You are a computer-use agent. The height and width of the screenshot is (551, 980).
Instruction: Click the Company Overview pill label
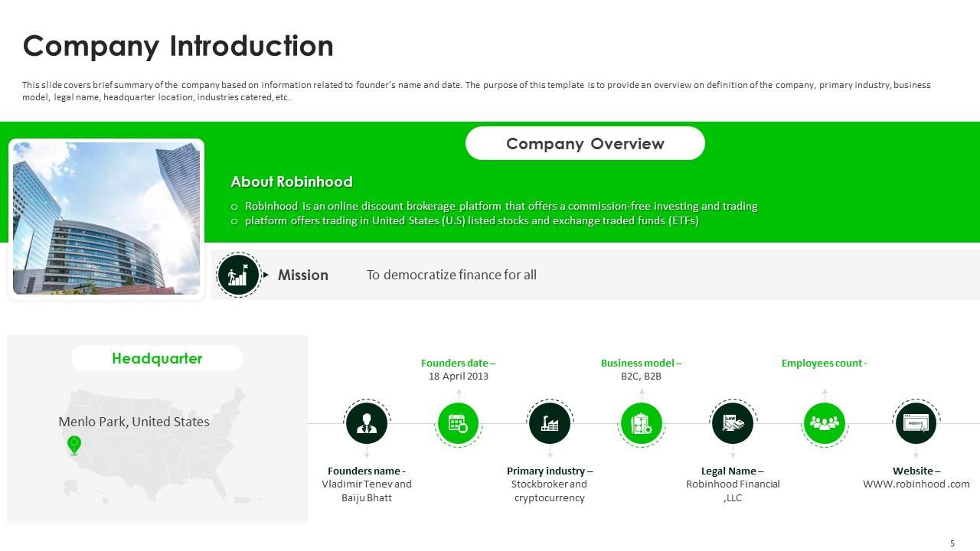[x=585, y=143]
